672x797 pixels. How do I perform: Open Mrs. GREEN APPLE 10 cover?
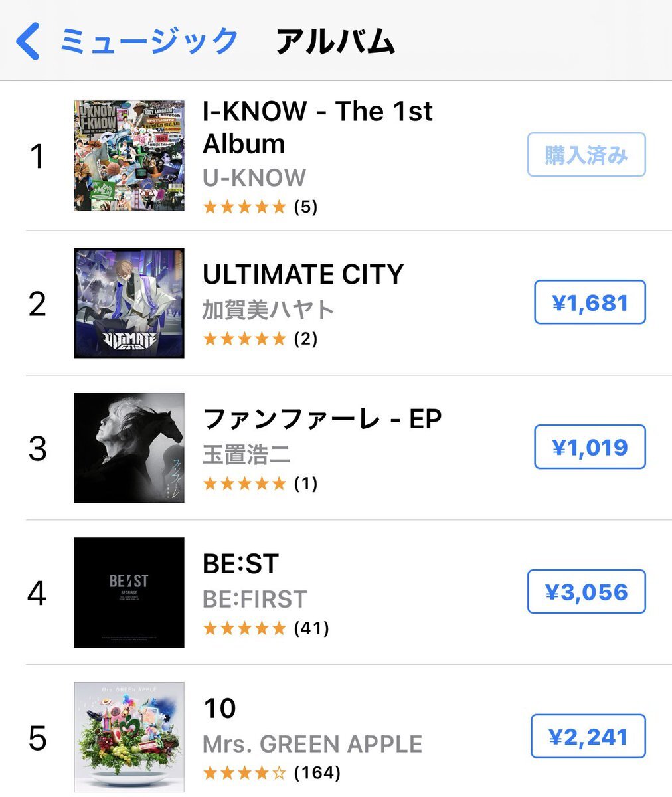pos(129,737)
